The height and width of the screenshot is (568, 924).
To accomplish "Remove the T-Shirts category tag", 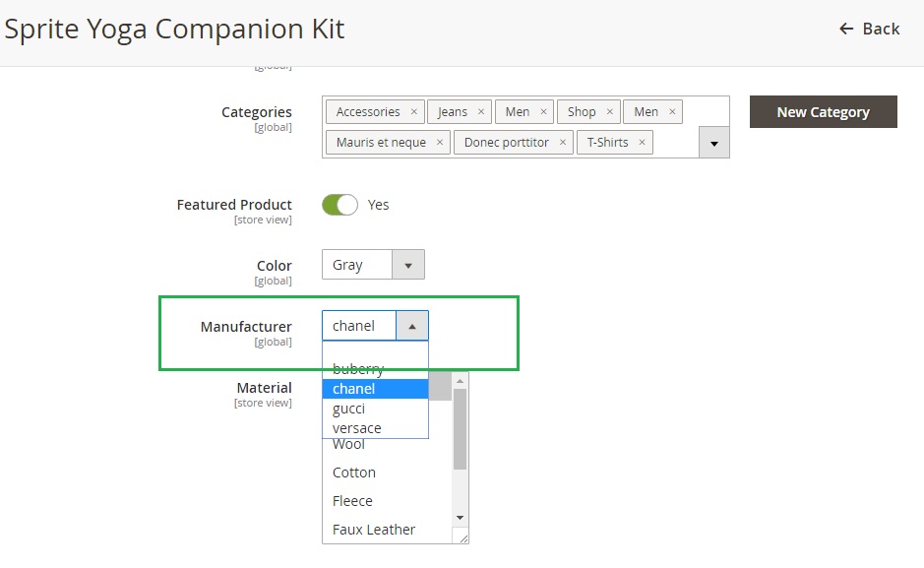I will (x=641, y=143).
